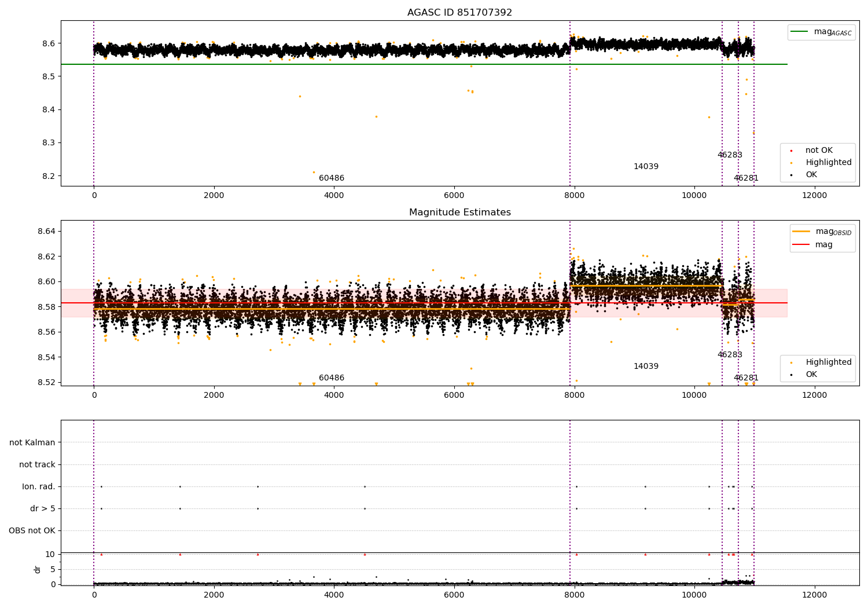Viewport: 868px width, 608px height.
Task: Click the "10000" x-tick under the middle plot
Action: [694, 395]
